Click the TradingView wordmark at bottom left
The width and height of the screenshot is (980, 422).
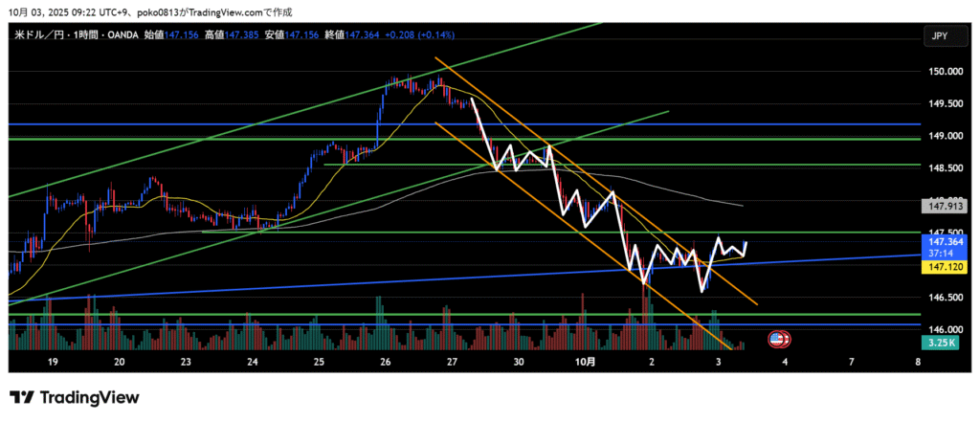tap(88, 397)
